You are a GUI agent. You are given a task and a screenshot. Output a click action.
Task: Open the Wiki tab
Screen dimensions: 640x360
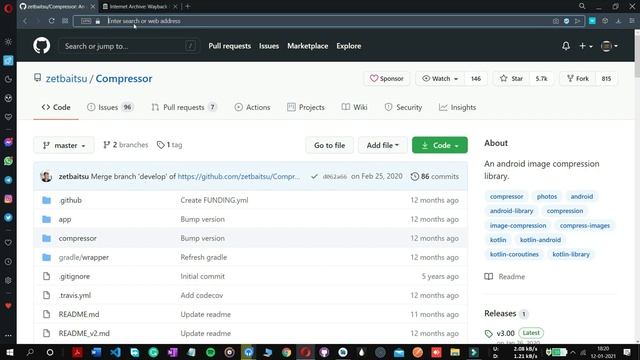pyautogui.click(x=354, y=107)
